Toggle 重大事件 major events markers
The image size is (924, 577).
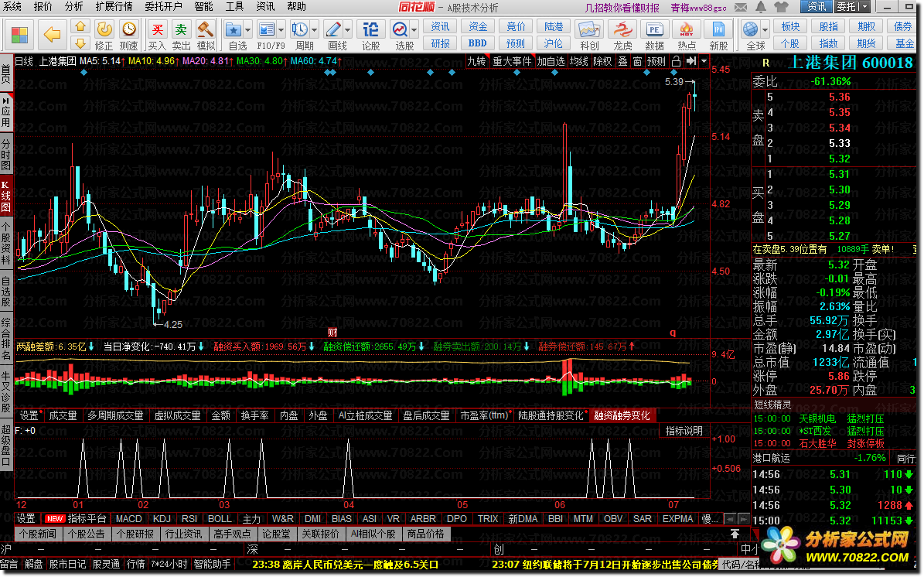pyautogui.click(x=512, y=62)
